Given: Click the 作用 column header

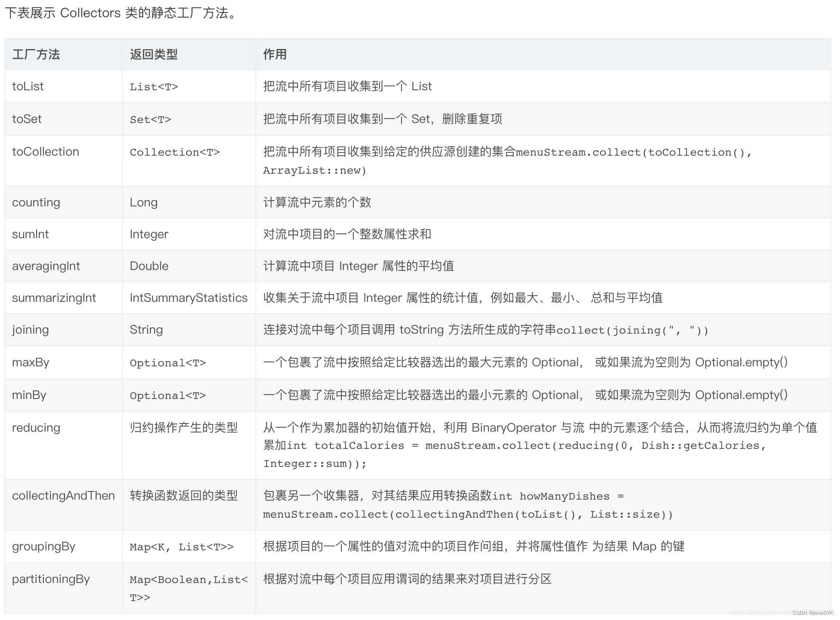Looking at the screenshot, I should [x=275, y=55].
